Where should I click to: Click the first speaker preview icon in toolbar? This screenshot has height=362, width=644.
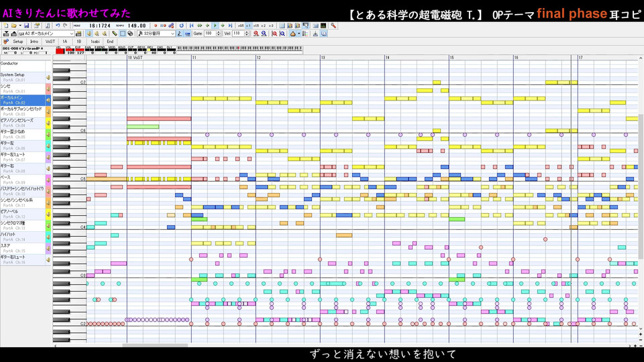click(89, 34)
